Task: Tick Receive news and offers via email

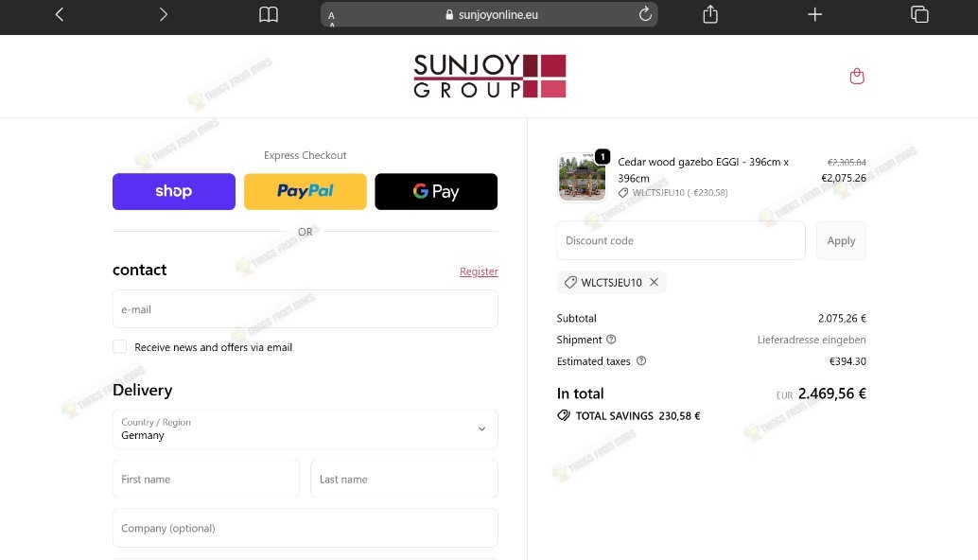Action: (120, 347)
